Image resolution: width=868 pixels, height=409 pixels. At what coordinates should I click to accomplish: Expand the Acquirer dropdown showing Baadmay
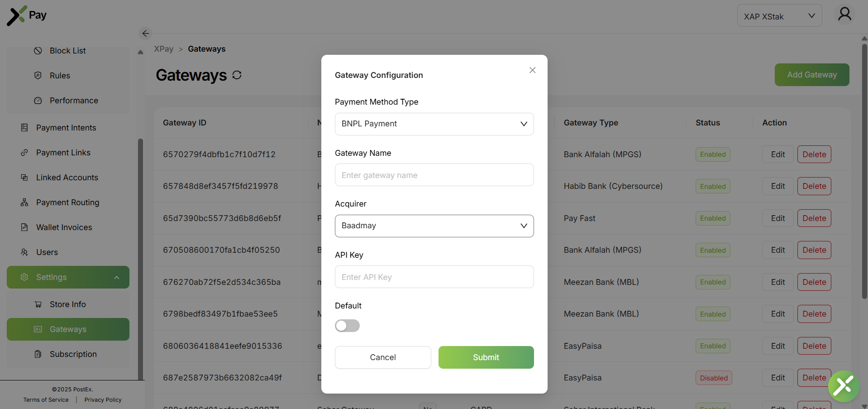coord(434,226)
